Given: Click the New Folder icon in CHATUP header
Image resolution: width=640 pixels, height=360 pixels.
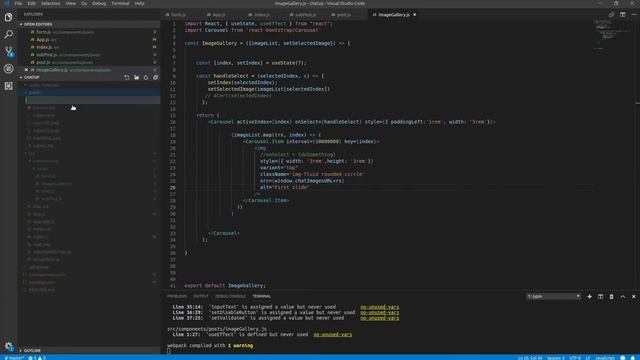Looking at the screenshot, I should (136, 77).
